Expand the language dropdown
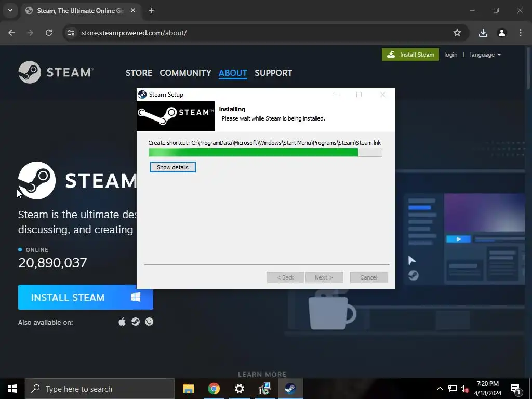This screenshot has height=399, width=532. click(x=485, y=55)
